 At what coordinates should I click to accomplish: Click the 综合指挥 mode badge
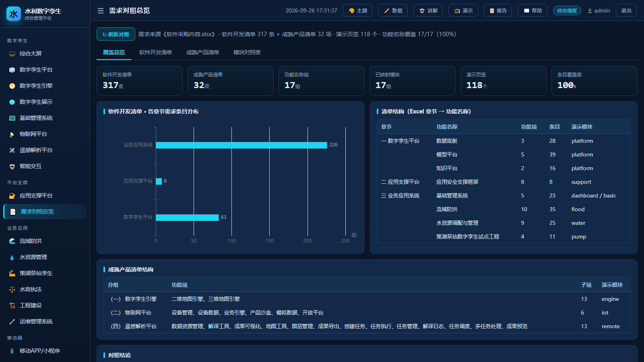point(567,10)
